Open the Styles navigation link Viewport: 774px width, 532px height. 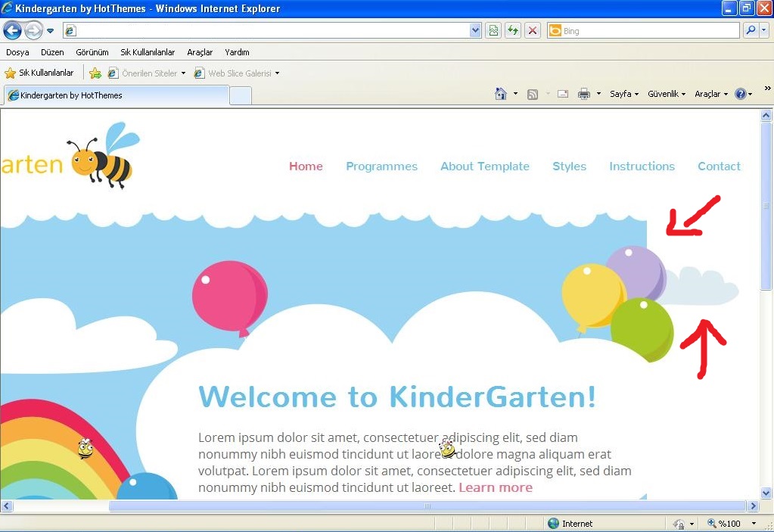pos(569,166)
